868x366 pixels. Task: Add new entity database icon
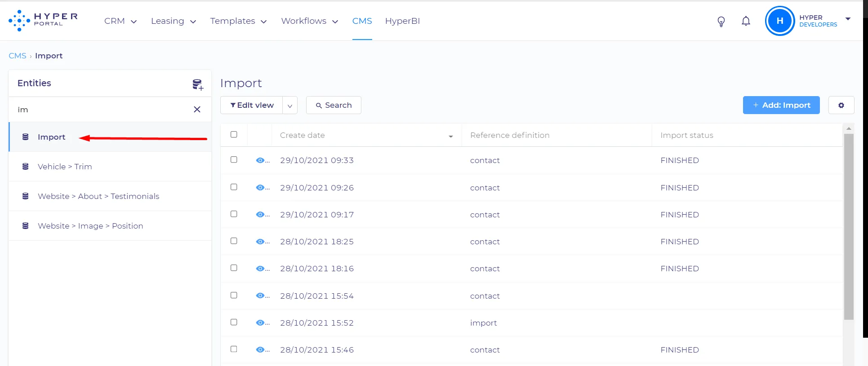[x=198, y=84]
